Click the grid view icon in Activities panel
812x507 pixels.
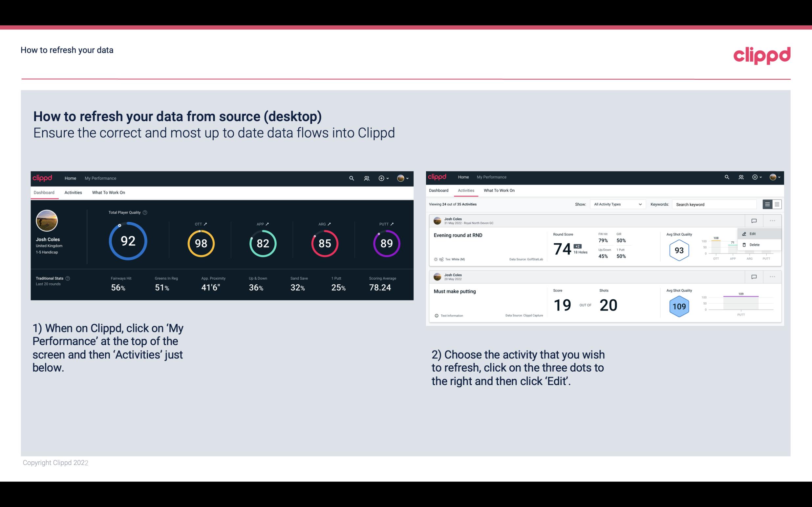(777, 204)
